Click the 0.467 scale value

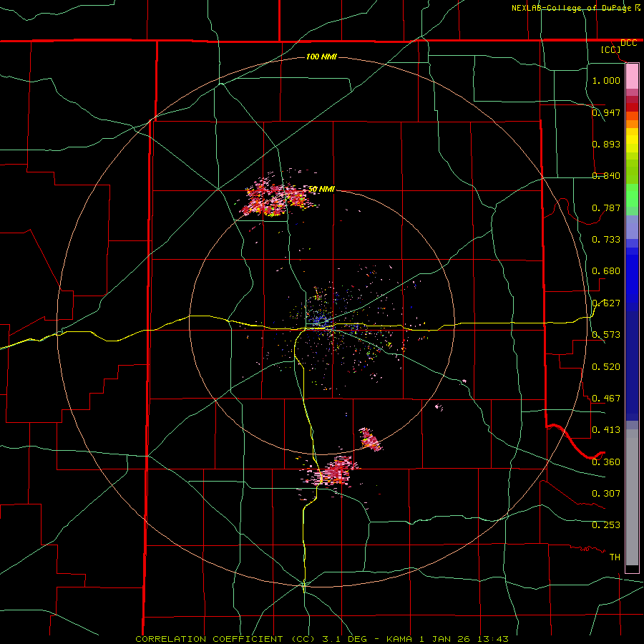(x=606, y=399)
